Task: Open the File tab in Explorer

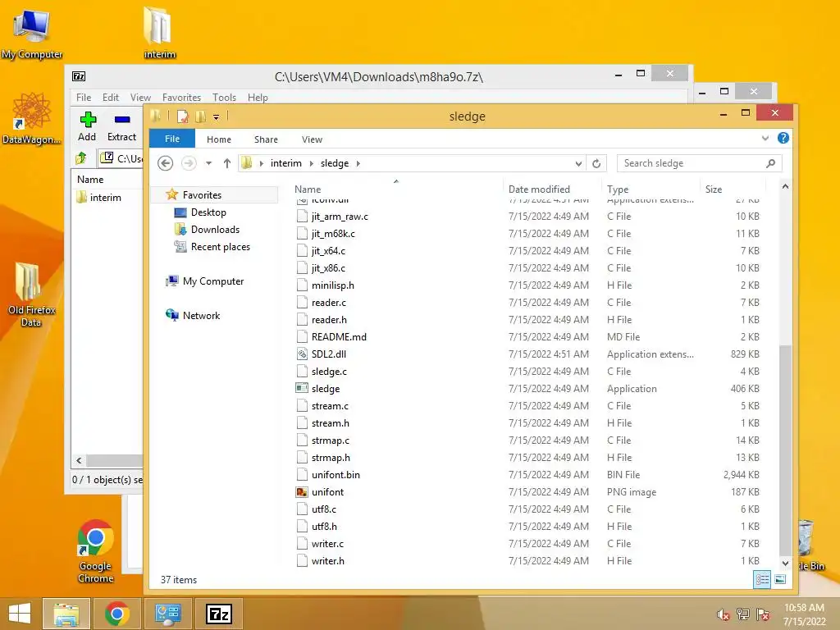Action: [x=172, y=139]
